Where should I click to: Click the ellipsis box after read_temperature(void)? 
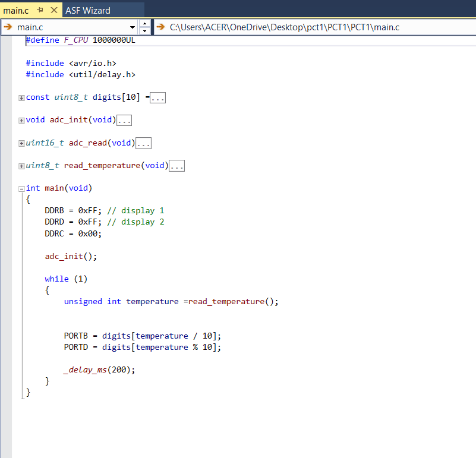176,166
